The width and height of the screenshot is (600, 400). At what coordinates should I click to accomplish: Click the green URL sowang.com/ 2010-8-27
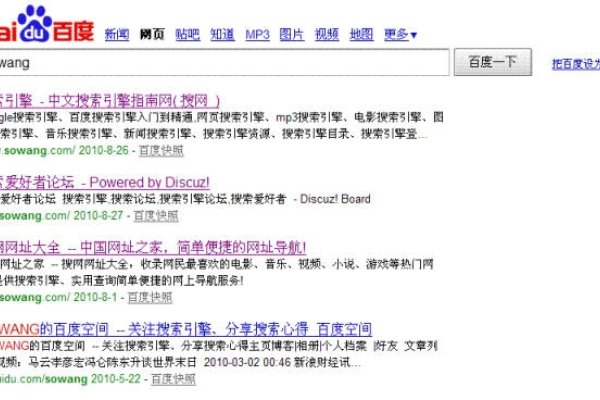62,216
